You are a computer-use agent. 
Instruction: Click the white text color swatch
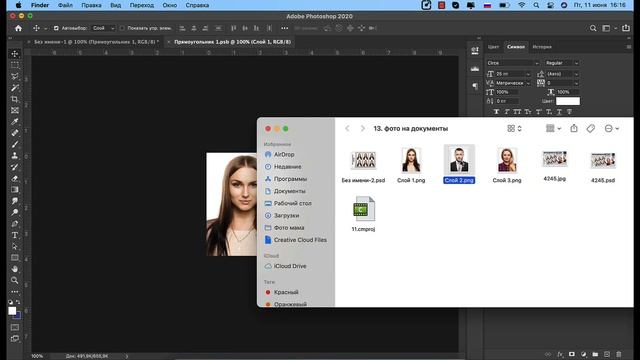tap(567, 101)
